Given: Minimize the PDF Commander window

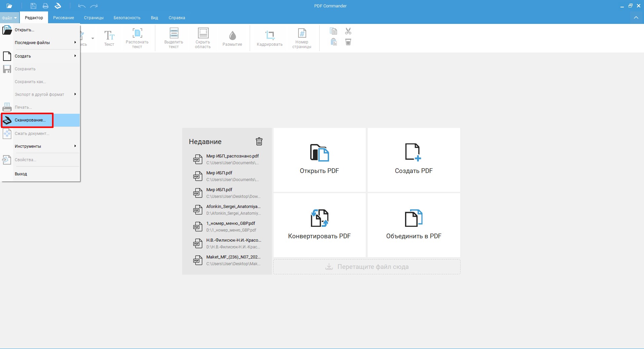Looking at the screenshot, I should point(622,6).
